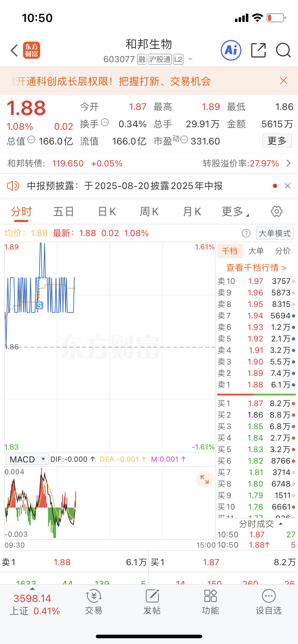Open the 设自选 icon
Viewport: 298px width, 644px height.
point(268,602)
